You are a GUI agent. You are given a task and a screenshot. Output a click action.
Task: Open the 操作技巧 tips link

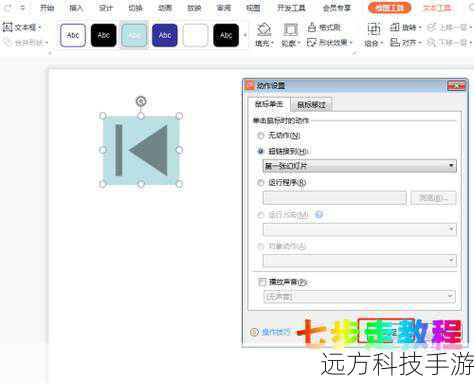[x=276, y=332]
